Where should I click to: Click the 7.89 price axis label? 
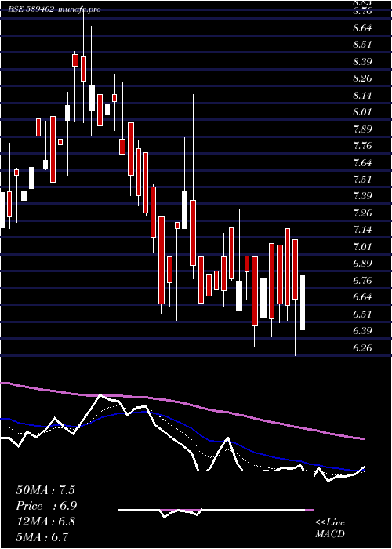[362, 129]
